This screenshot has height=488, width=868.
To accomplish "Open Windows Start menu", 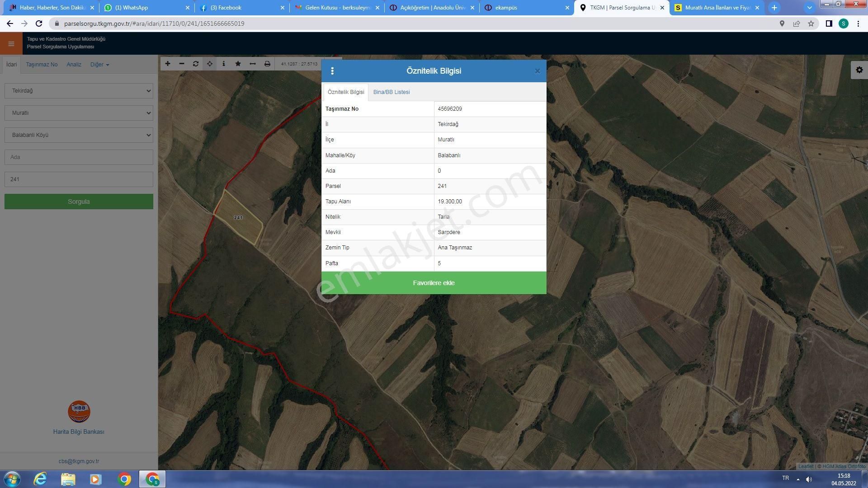I will coord(12,479).
